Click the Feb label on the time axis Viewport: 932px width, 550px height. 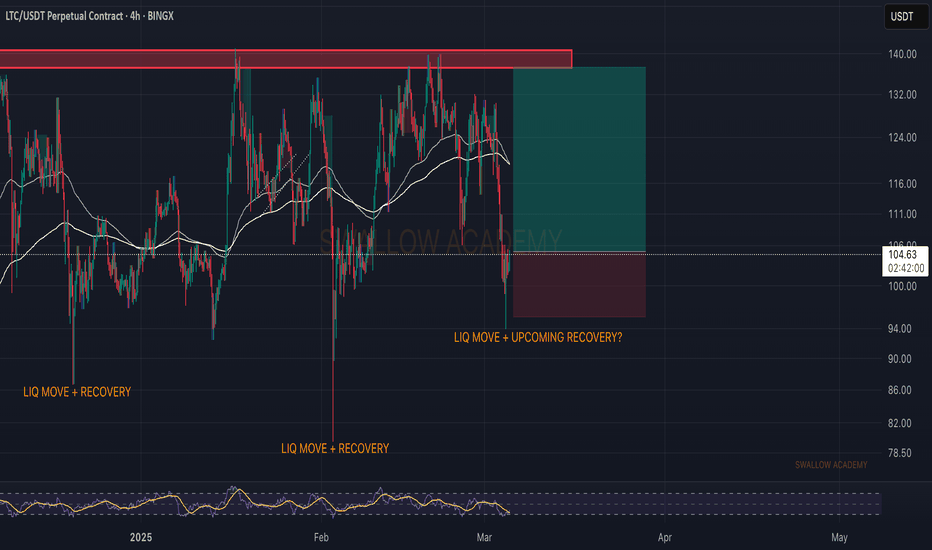pyautogui.click(x=321, y=538)
